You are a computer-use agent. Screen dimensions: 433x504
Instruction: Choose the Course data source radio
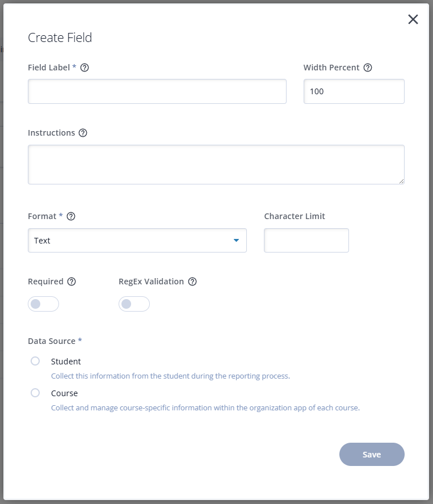[35, 393]
